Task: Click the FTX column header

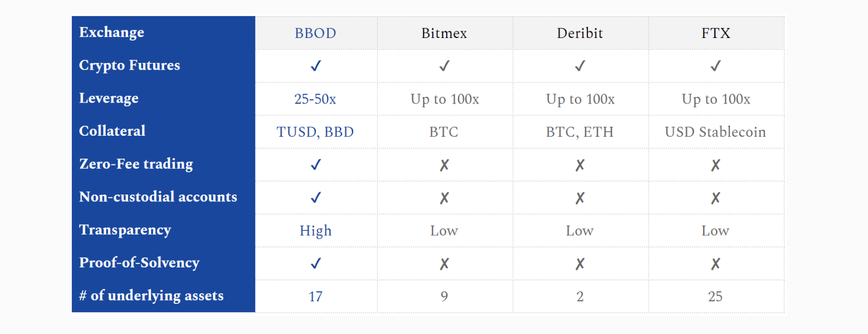Action: tap(715, 33)
